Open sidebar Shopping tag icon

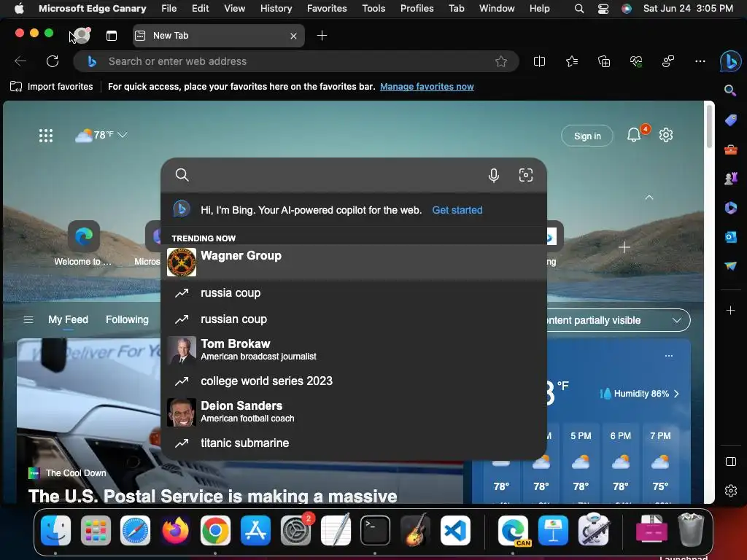click(x=731, y=120)
